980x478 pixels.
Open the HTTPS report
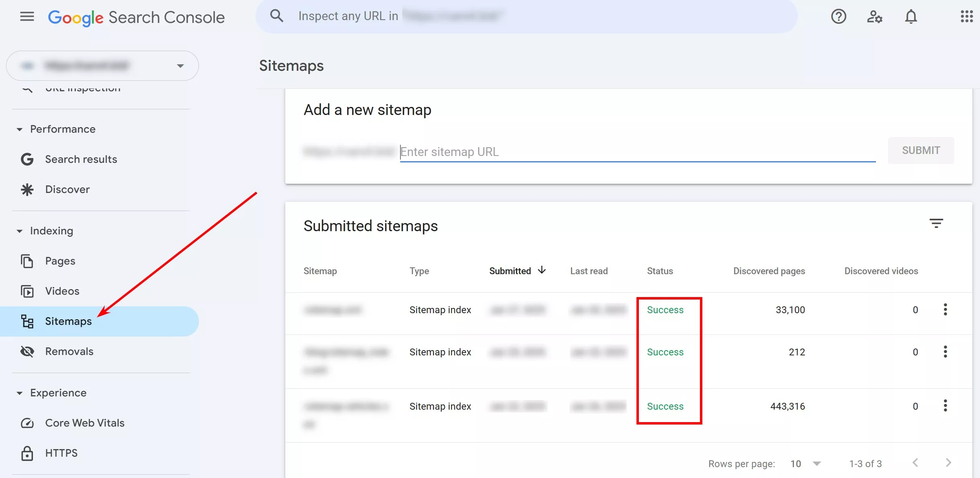pos(61,453)
